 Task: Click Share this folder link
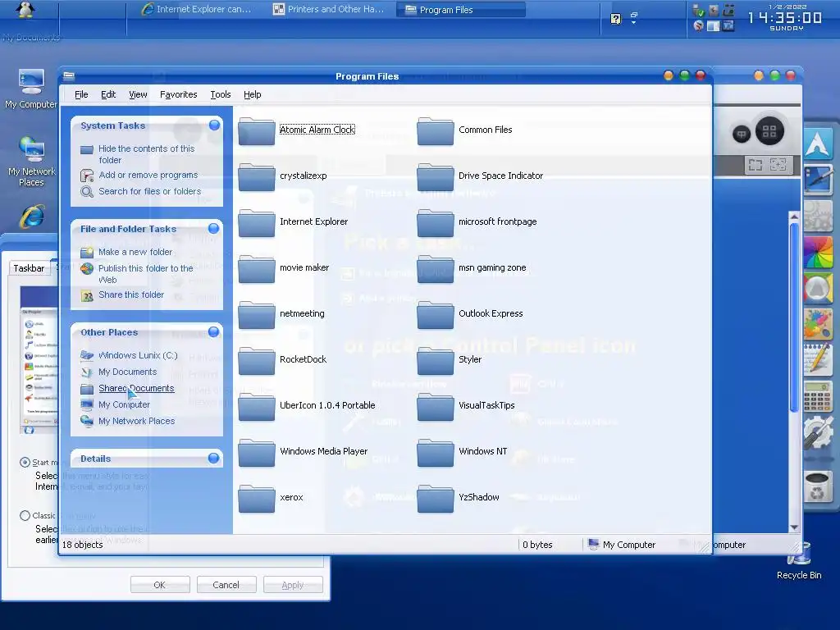point(131,294)
